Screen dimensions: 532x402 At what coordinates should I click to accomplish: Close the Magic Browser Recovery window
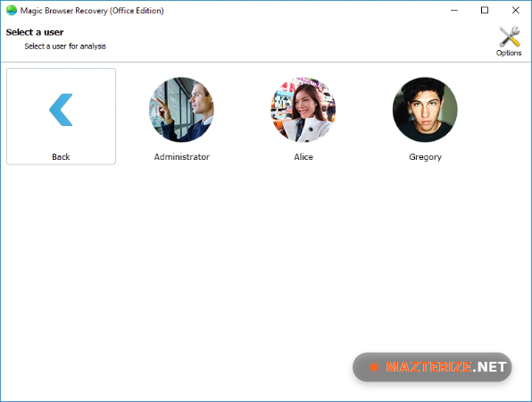click(x=516, y=11)
